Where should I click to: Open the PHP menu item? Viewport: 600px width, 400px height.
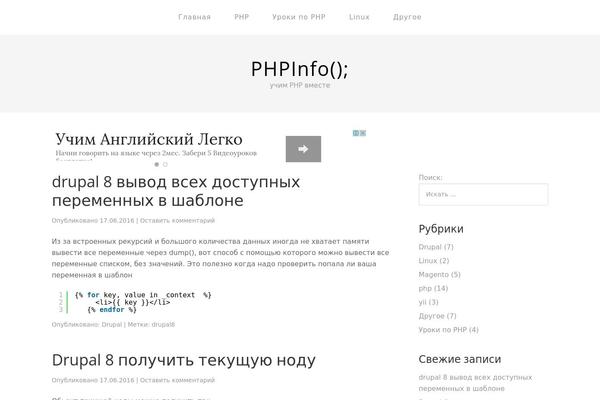point(241,17)
